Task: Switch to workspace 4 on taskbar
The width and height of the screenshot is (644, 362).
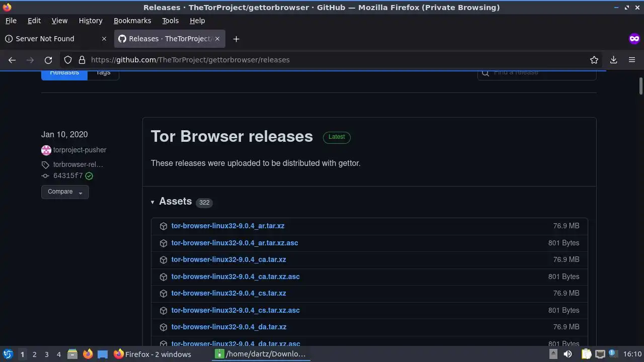Action: [x=58, y=354]
